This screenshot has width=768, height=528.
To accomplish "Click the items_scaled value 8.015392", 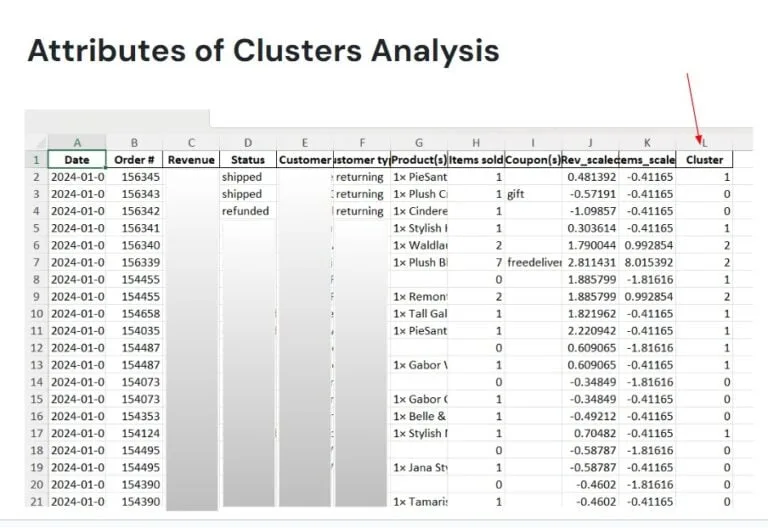I will point(648,262).
